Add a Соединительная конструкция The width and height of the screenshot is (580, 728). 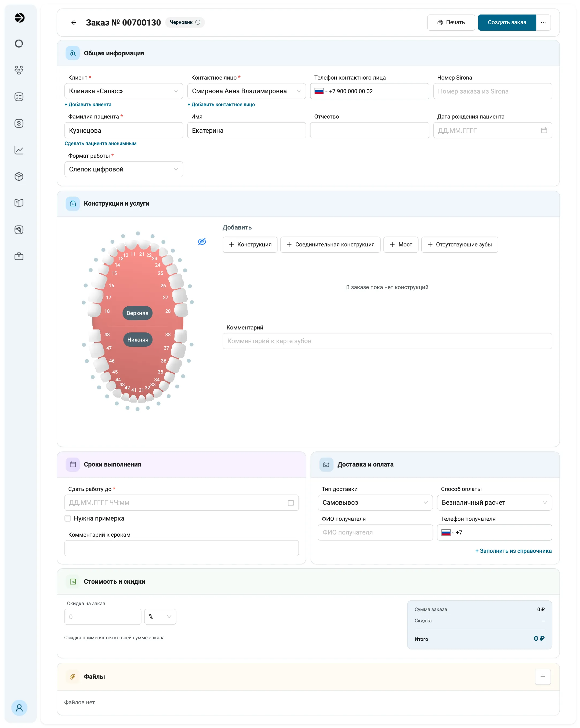330,245
